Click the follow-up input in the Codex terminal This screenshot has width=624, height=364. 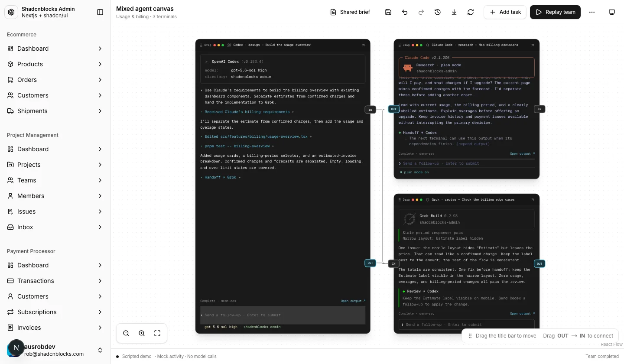(x=283, y=315)
